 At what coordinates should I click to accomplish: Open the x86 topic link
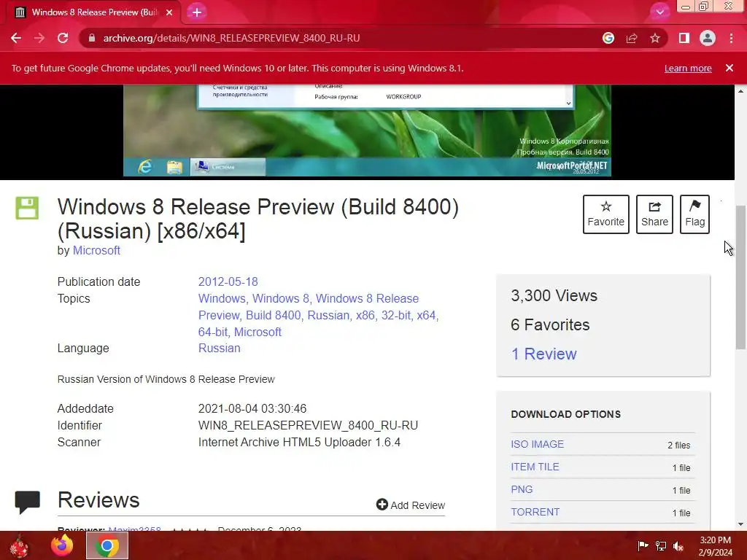[x=365, y=315]
